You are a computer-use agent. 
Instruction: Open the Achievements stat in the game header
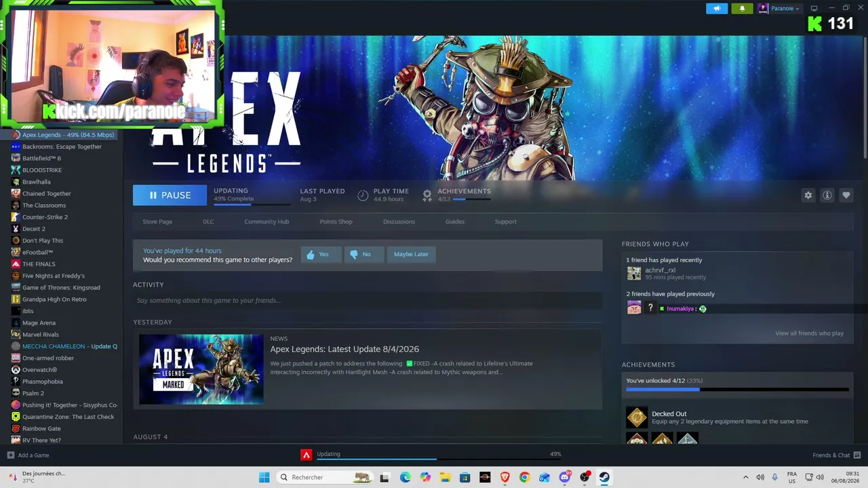[456, 195]
